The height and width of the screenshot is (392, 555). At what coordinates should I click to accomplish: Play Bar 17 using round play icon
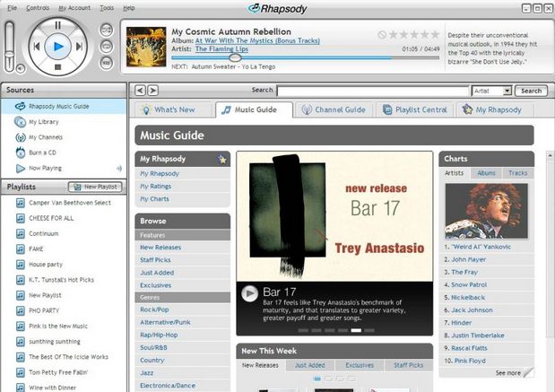pos(249,293)
